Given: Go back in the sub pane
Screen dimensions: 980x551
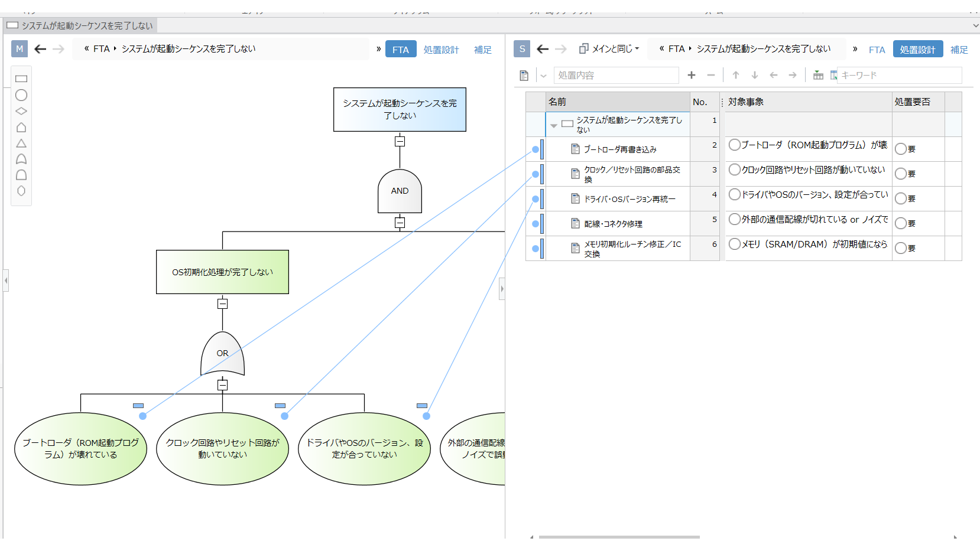Looking at the screenshot, I should [x=543, y=49].
